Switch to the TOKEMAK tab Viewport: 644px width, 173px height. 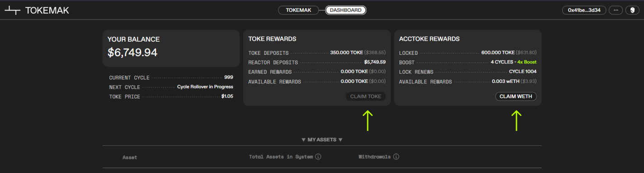click(298, 10)
